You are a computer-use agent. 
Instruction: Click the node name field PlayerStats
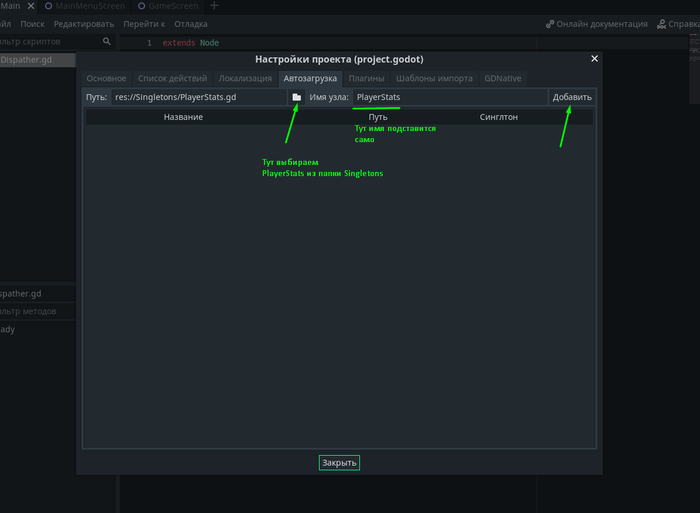pos(448,97)
